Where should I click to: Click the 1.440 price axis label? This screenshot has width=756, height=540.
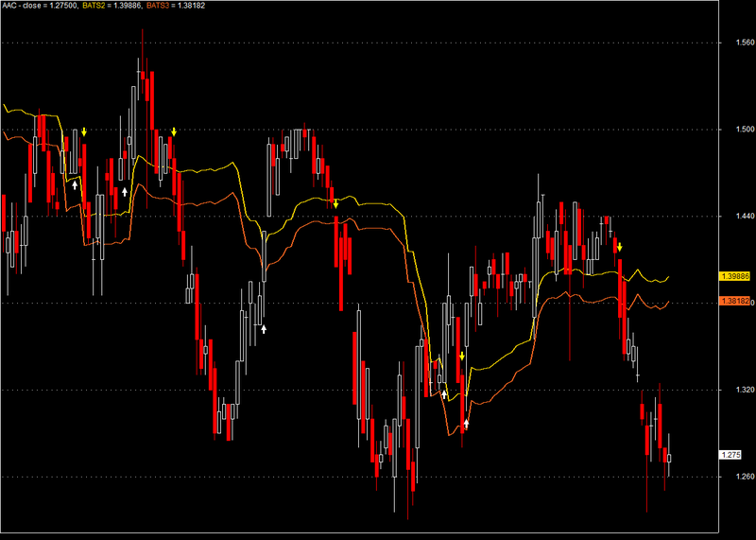745,217
